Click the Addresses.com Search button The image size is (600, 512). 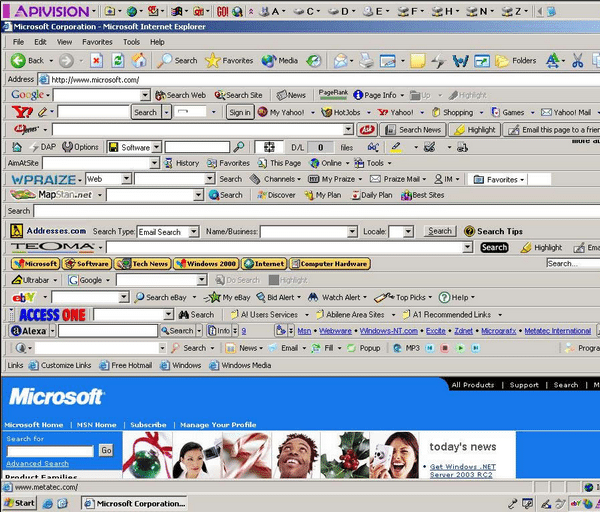tap(440, 231)
